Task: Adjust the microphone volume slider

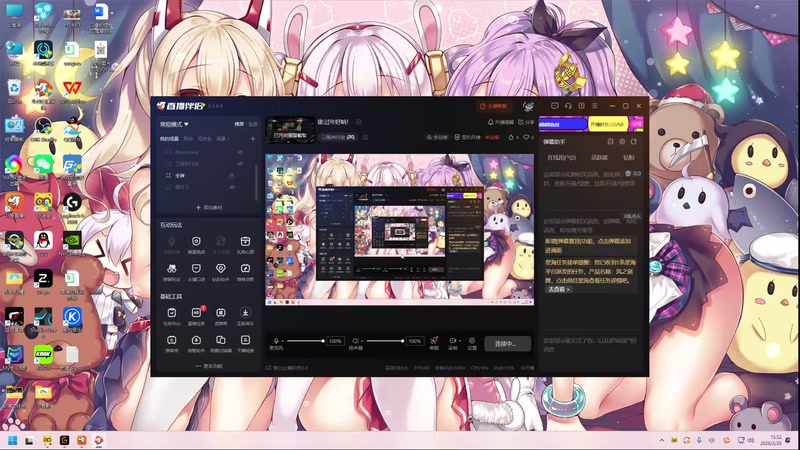Action: (x=305, y=341)
